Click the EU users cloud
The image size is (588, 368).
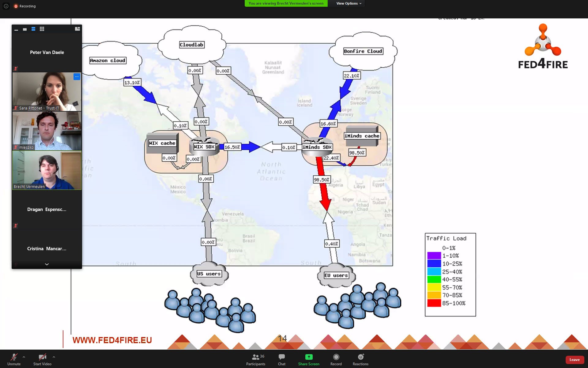336,275
